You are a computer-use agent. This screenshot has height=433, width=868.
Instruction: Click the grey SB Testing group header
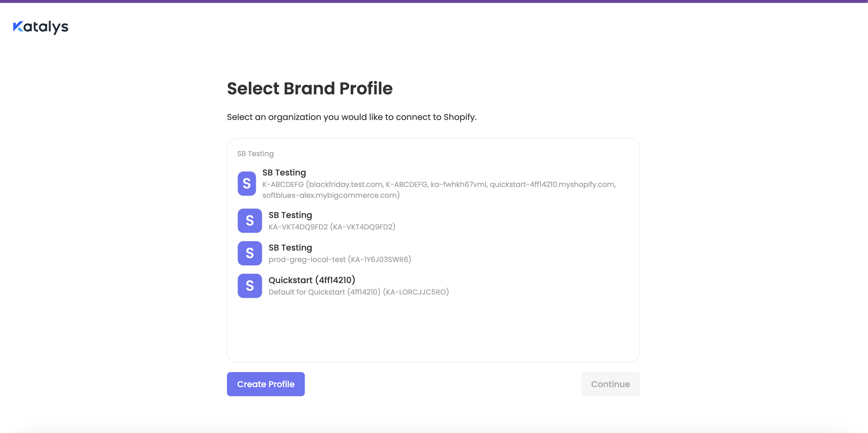tap(255, 153)
